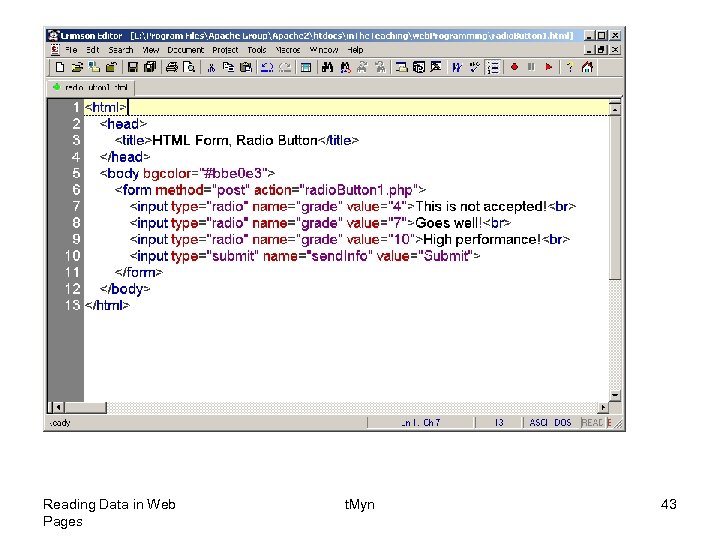Open the Project menu
Viewport: 720px width, 540px height.
[225, 50]
